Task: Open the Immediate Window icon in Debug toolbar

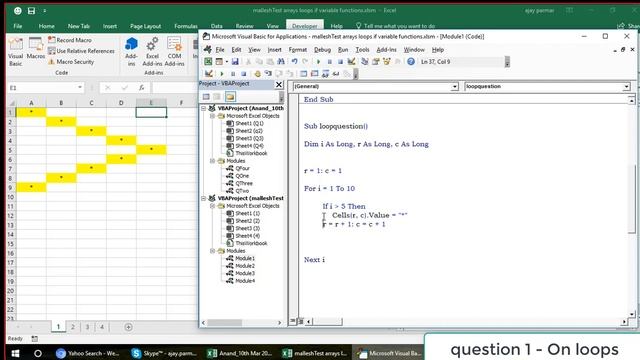Action: point(314,74)
